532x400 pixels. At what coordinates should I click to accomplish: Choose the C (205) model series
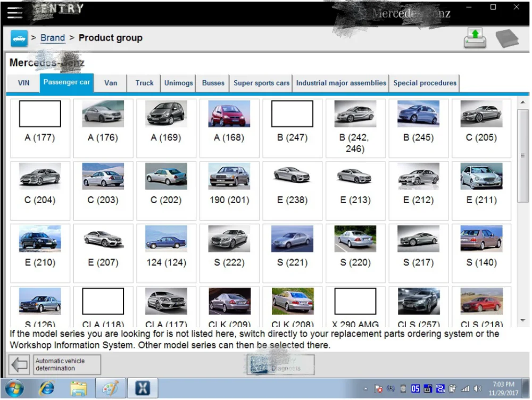481,128
